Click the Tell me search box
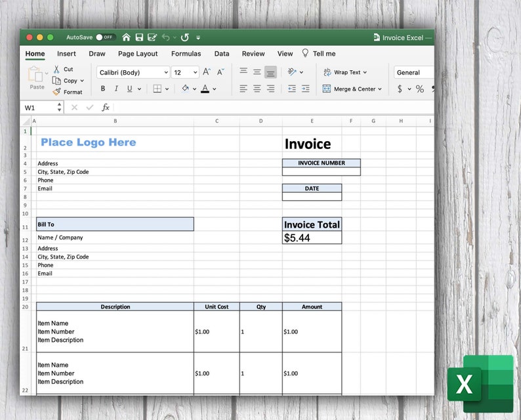521x420 pixels. (319, 54)
